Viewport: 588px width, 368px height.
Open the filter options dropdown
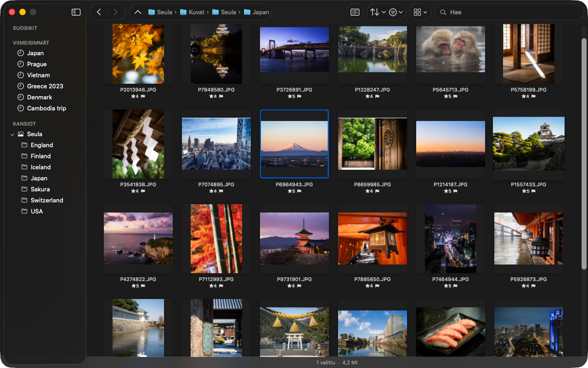(x=396, y=12)
